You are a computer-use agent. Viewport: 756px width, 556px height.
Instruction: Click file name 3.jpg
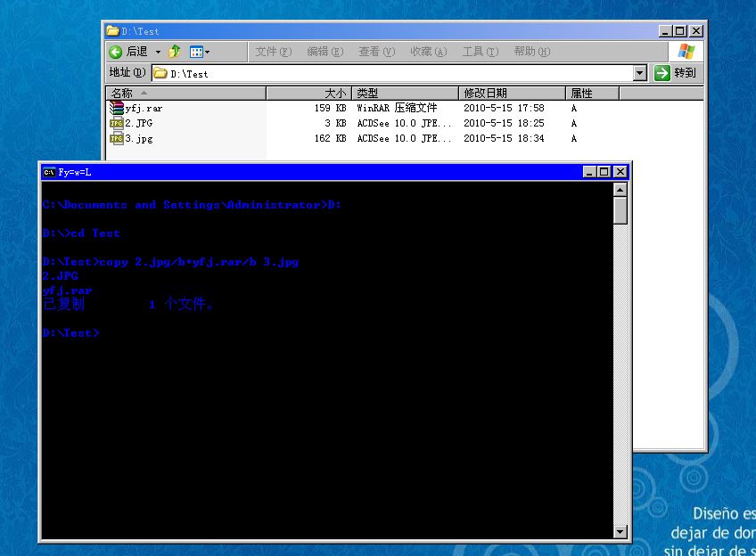tap(139, 139)
